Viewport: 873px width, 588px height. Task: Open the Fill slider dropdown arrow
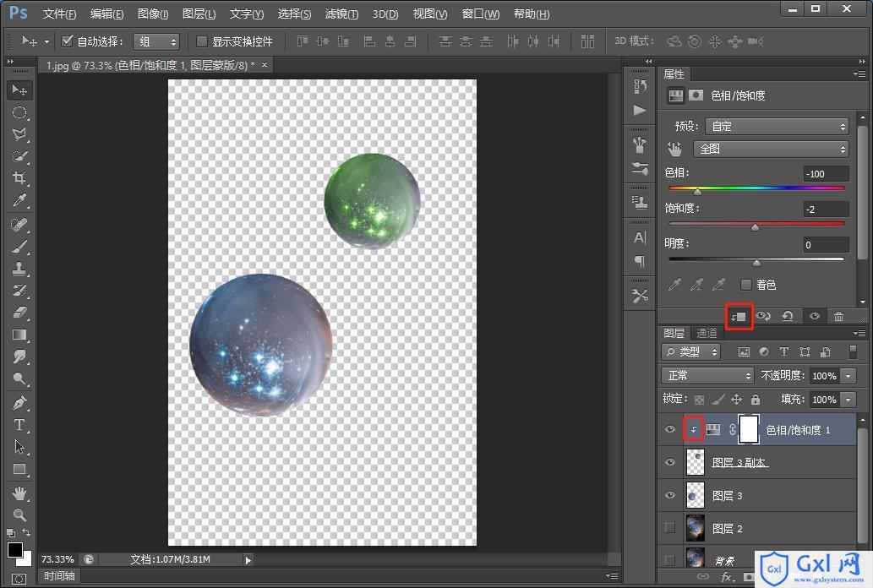tap(848, 400)
